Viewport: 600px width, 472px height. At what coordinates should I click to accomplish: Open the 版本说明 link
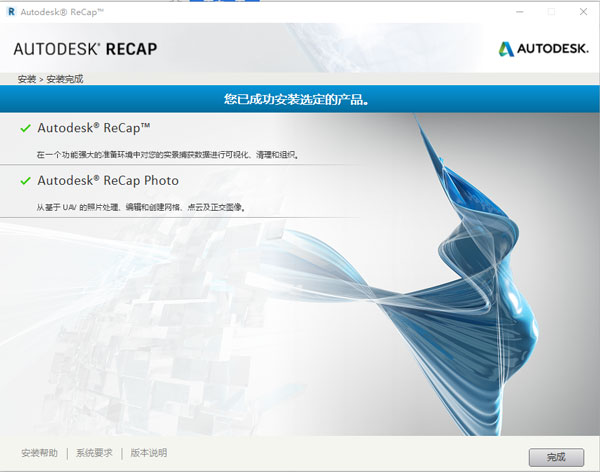pos(149,453)
